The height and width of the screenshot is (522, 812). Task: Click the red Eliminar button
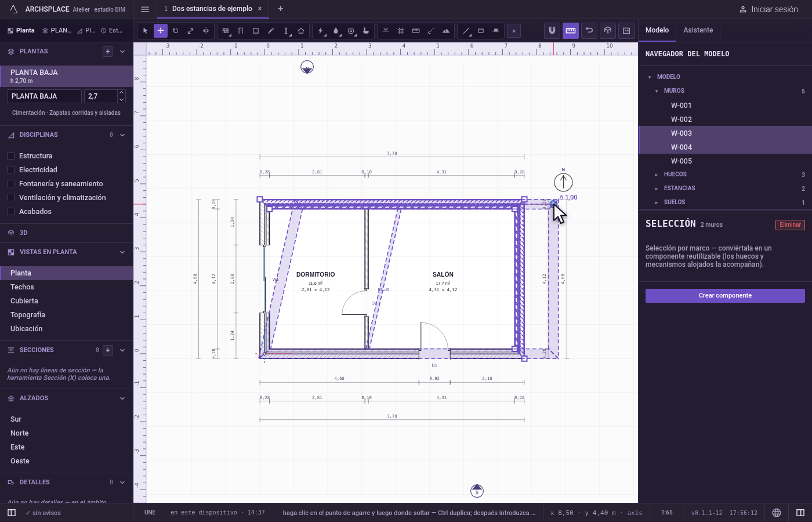coord(790,225)
